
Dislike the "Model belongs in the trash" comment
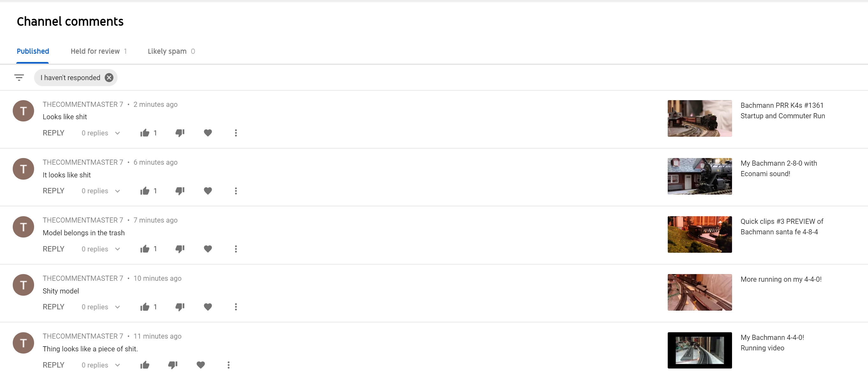click(x=180, y=249)
